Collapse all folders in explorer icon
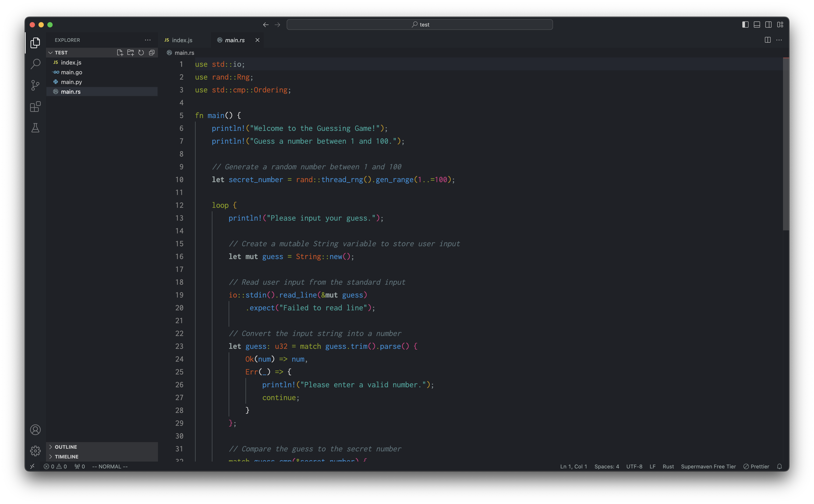This screenshot has width=814, height=504. [x=152, y=53]
